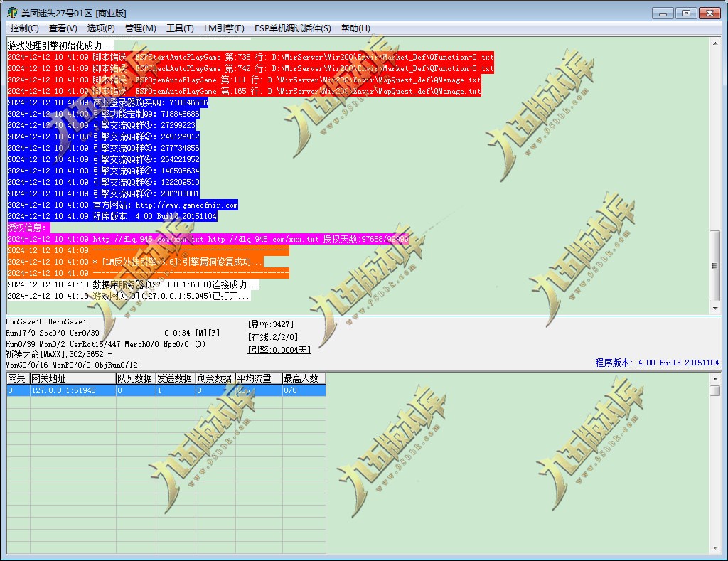Click the 引擎交流QQ群① log line

pyautogui.click(x=102, y=125)
